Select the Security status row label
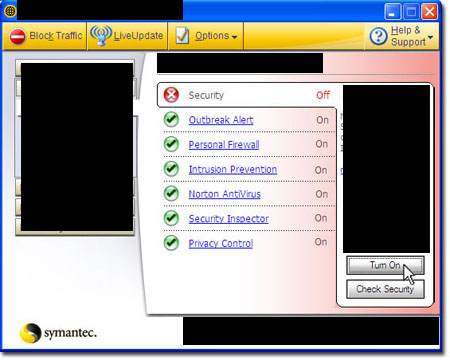This screenshot has height=360, width=450. click(x=206, y=95)
